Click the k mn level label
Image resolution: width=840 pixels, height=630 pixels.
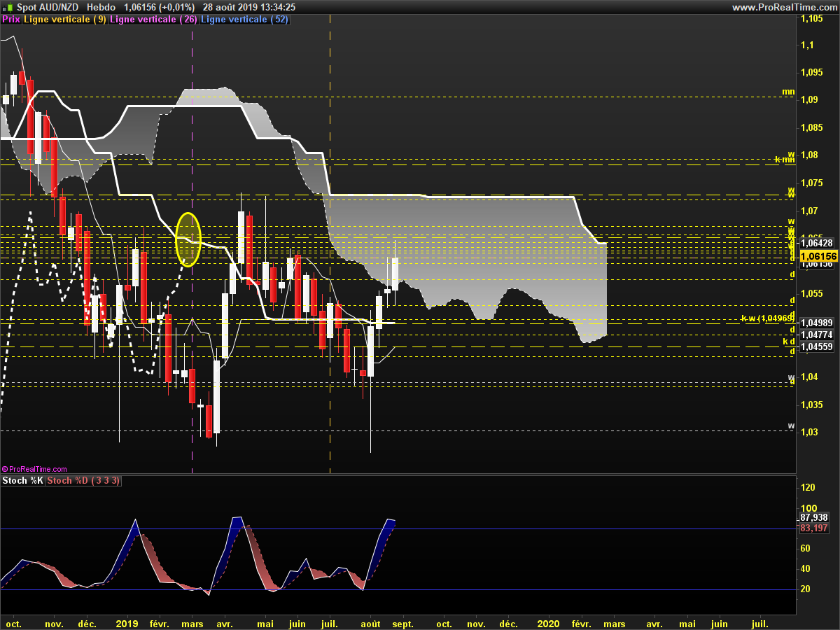click(785, 160)
